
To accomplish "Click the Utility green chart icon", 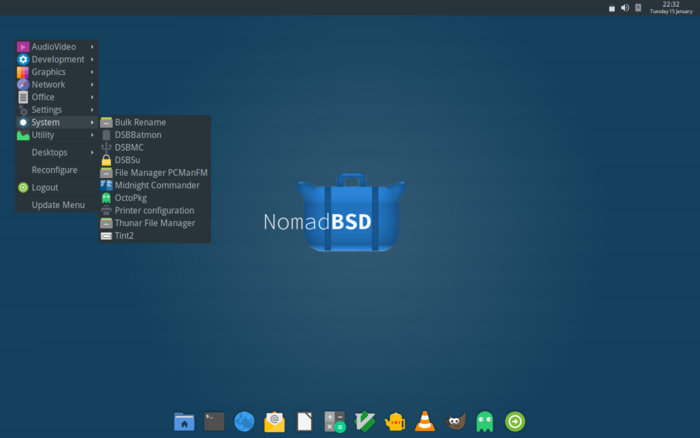I will tap(23, 135).
